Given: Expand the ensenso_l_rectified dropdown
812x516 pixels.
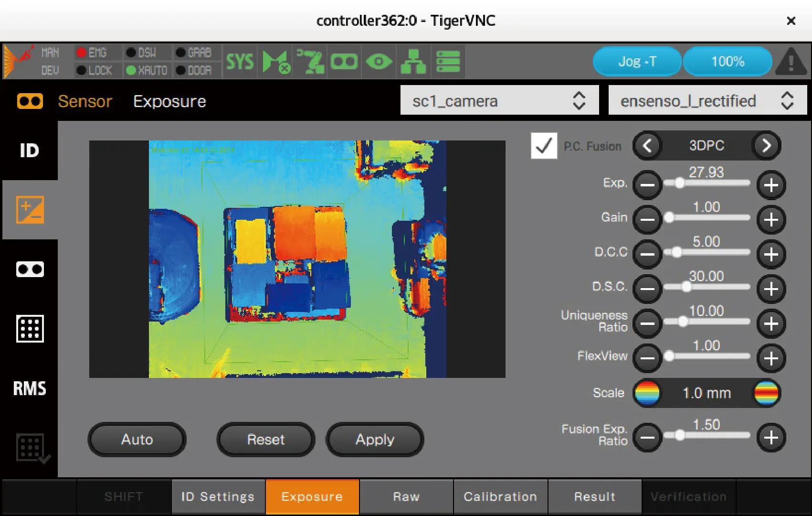Looking at the screenshot, I should point(707,101).
